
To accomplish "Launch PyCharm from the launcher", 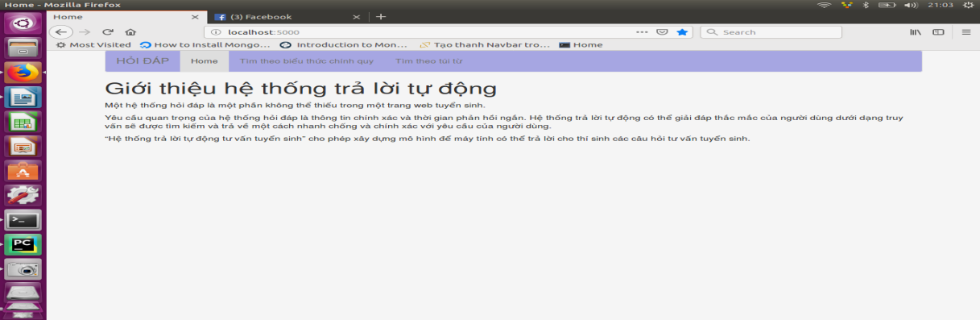I will tap(23, 245).
